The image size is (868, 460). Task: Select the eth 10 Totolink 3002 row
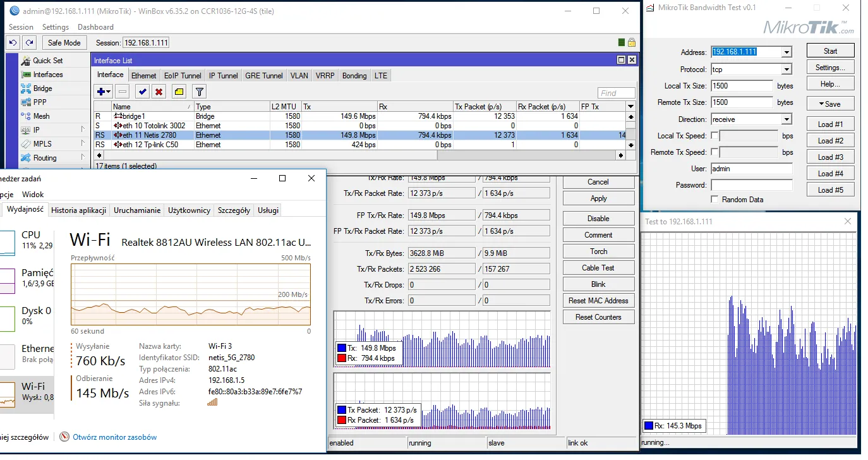pos(359,126)
